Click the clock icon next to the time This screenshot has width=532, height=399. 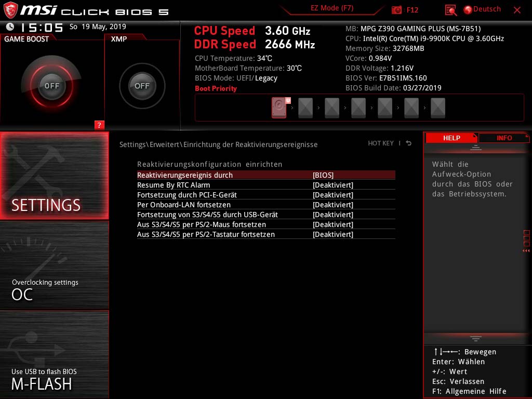[x=10, y=27]
